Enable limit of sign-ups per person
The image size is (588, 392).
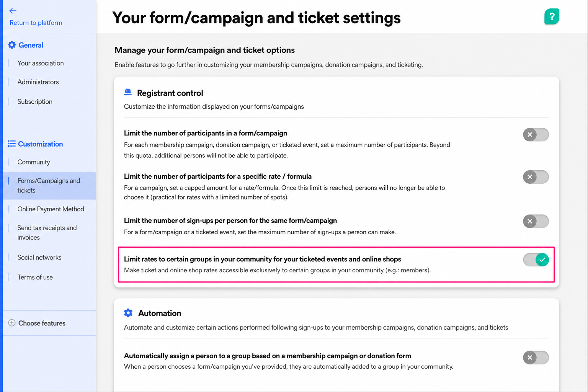pyautogui.click(x=536, y=221)
